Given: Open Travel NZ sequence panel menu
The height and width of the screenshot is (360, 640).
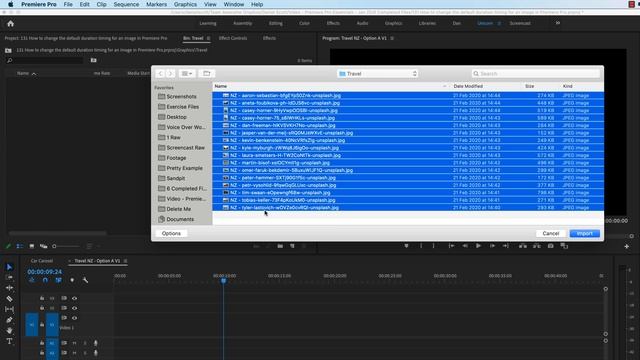Looking at the screenshot, I should (125, 261).
